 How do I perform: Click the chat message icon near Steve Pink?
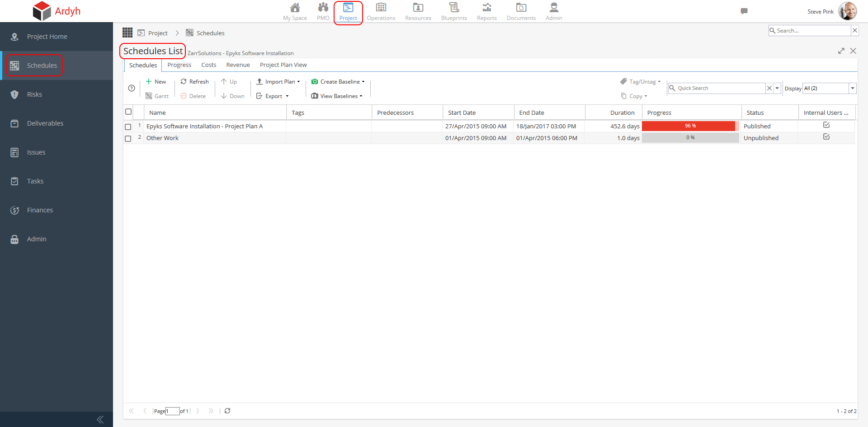coord(744,11)
